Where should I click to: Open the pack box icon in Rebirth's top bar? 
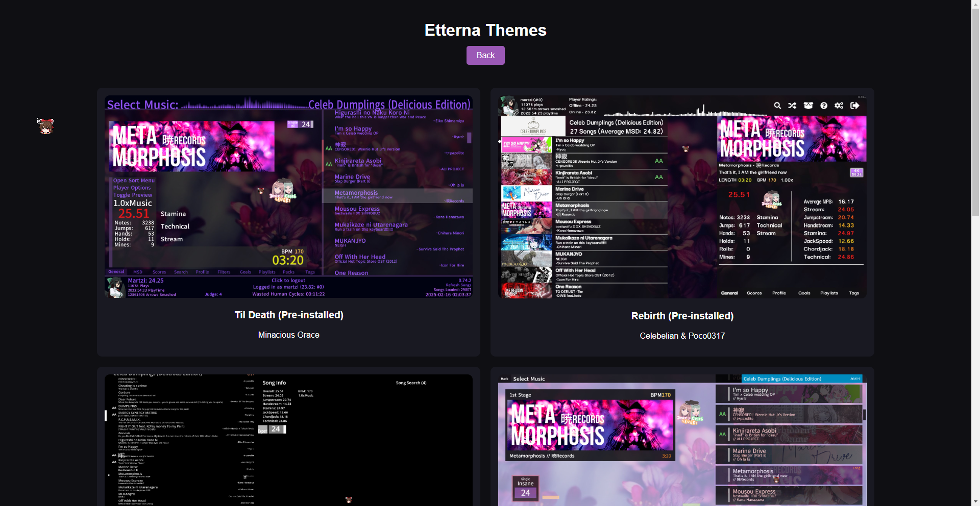[808, 106]
